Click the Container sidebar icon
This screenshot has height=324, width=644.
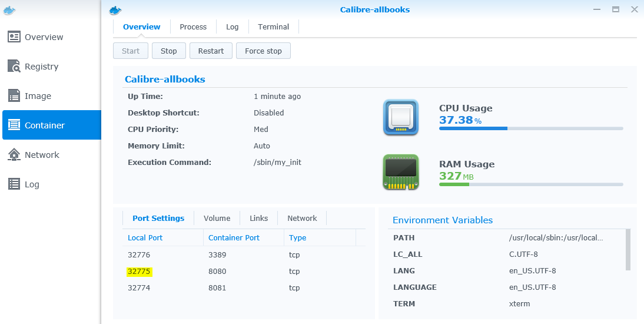point(14,125)
